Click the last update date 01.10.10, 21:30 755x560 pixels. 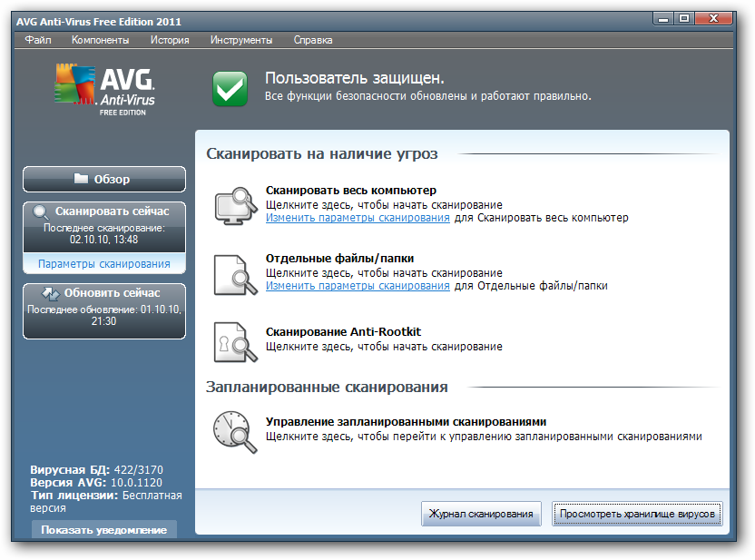click(x=104, y=315)
